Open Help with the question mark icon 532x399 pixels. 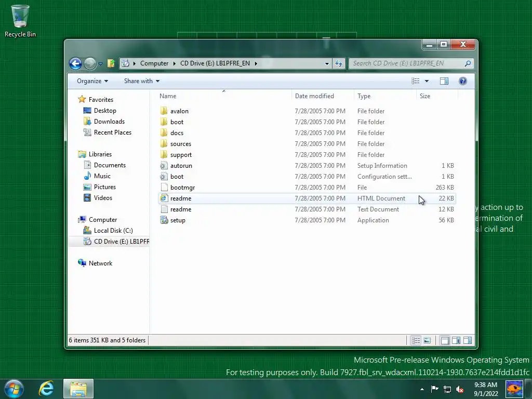click(463, 81)
